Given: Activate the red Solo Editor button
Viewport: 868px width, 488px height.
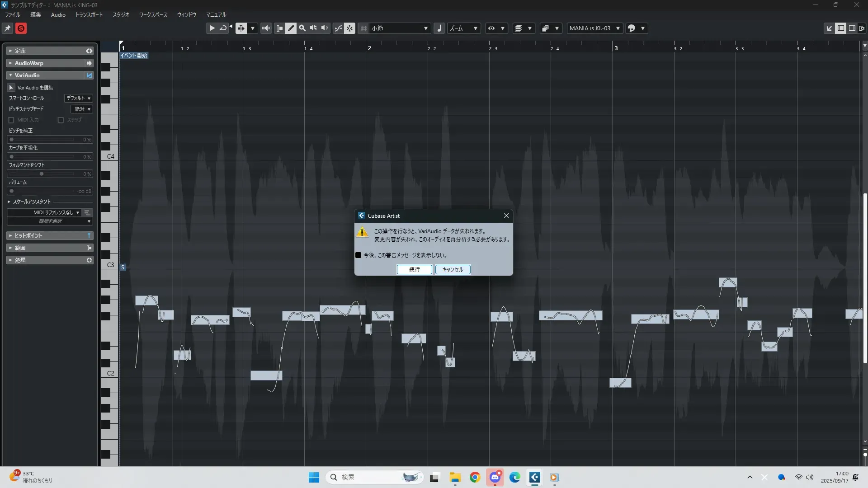Looking at the screenshot, I should pos(21,28).
